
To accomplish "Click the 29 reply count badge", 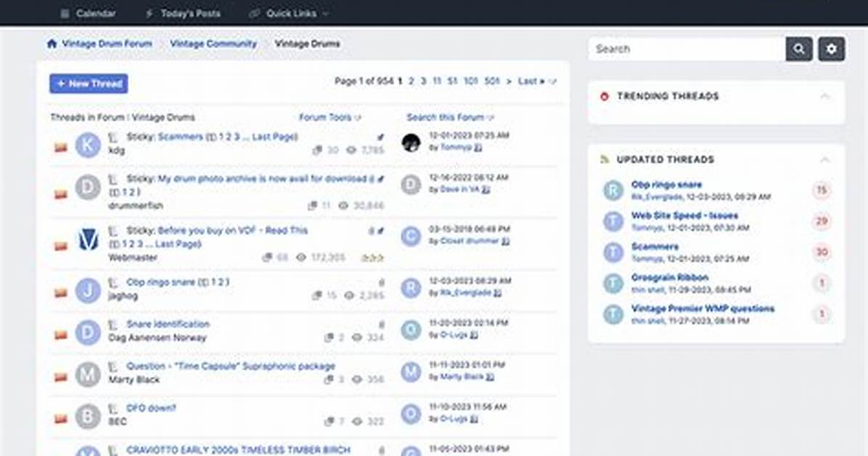I will 822,221.
